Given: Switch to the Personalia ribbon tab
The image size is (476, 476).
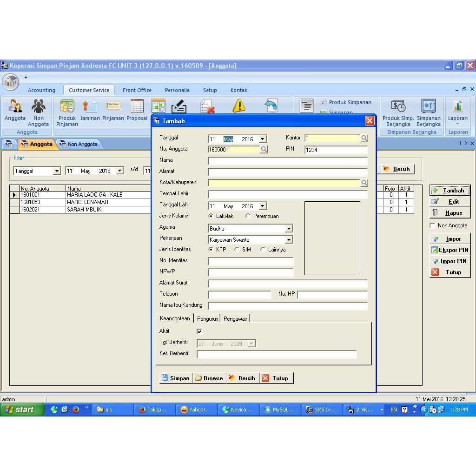Looking at the screenshot, I should click(x=177, y=90).
